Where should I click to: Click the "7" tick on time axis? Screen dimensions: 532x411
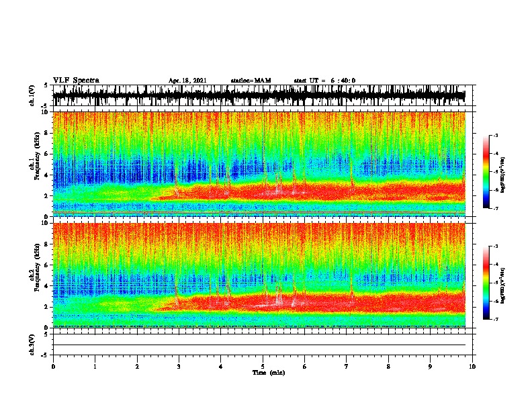coord(347,367)
